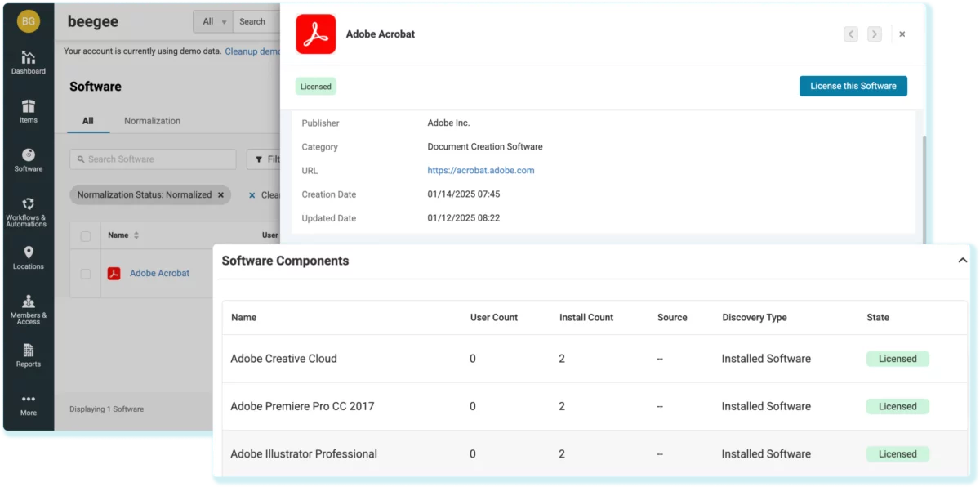The width and height of the screenshot is (980, 487).
Task: Open Reports in the sidebar
Action: 28,355
